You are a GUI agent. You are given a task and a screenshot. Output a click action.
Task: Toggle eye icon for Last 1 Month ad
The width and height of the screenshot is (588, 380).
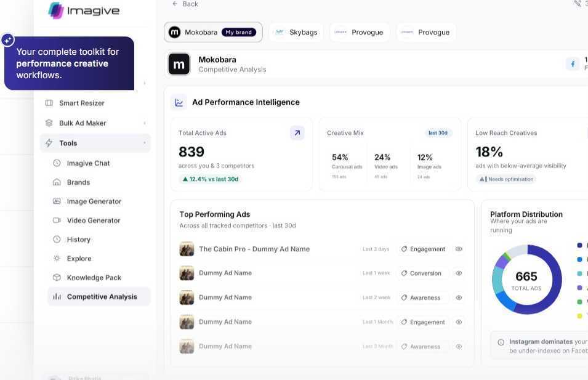click(x=459, y=322)
